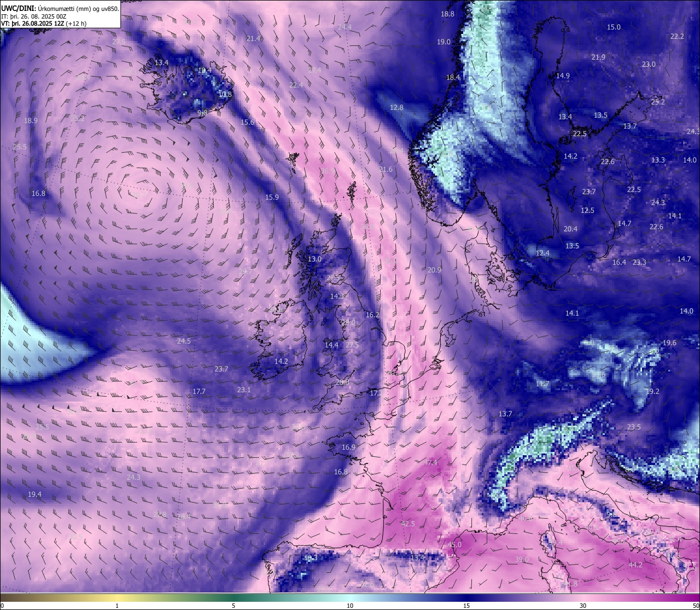
Task: Click the '10.4' value over Iceland
Action: point(204,71)
